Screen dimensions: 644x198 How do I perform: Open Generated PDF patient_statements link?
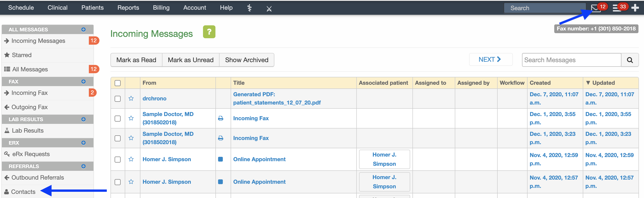click(277, 99)
